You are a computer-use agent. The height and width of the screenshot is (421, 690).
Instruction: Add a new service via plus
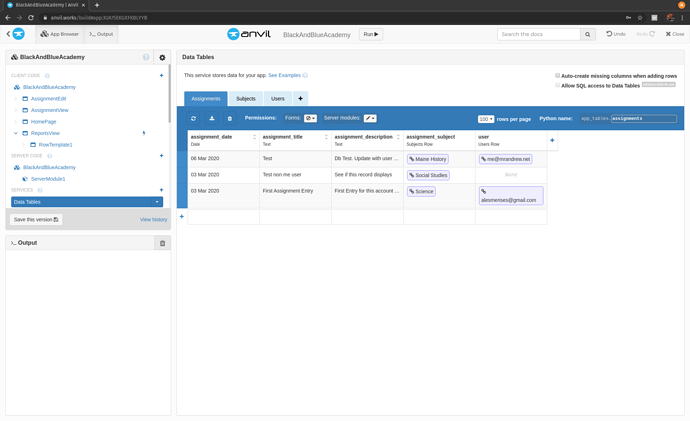click(161, 190)
